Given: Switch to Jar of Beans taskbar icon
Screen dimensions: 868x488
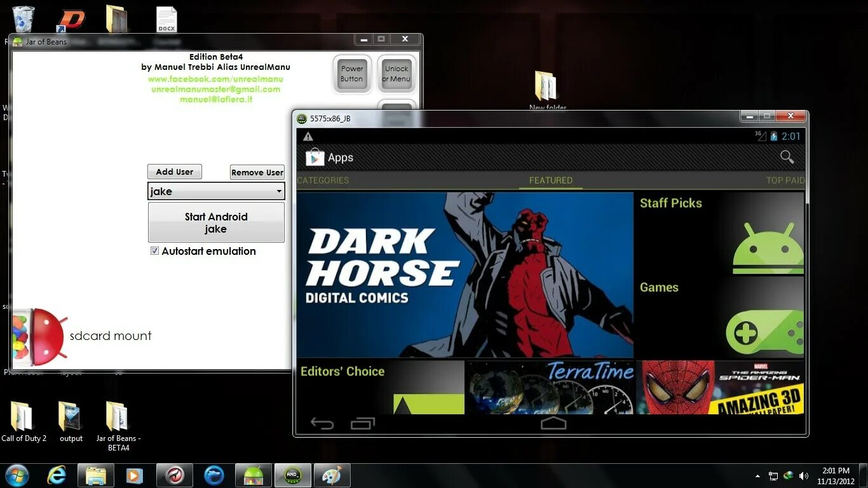Looking at the screenshot, I should tap(254, 475).
